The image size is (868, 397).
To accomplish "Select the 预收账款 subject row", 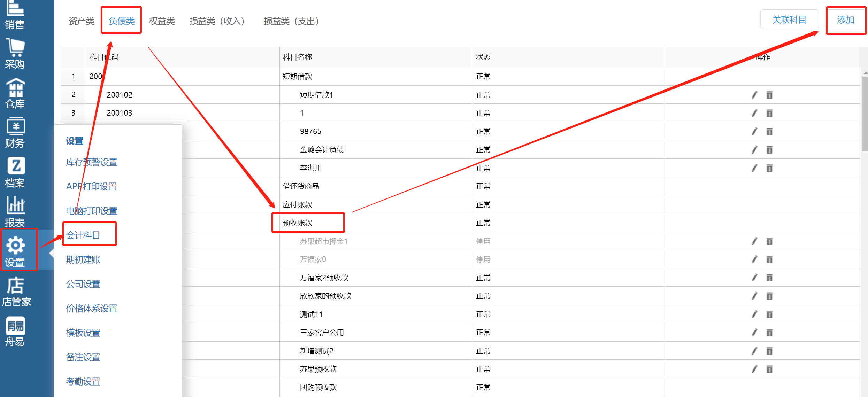I will 461,223.
